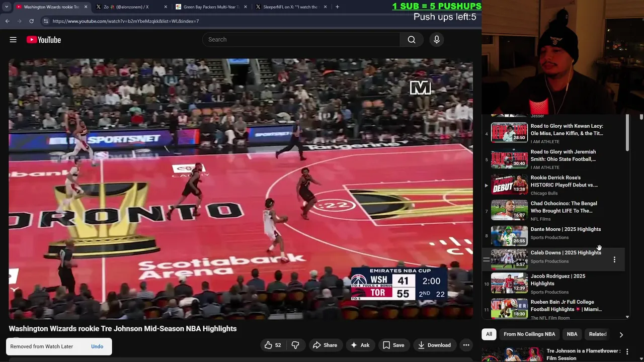Open Road to Glory Jeremiah Smith thumbnail
This screenshot has width=644, height=362.
click(509, 159)
